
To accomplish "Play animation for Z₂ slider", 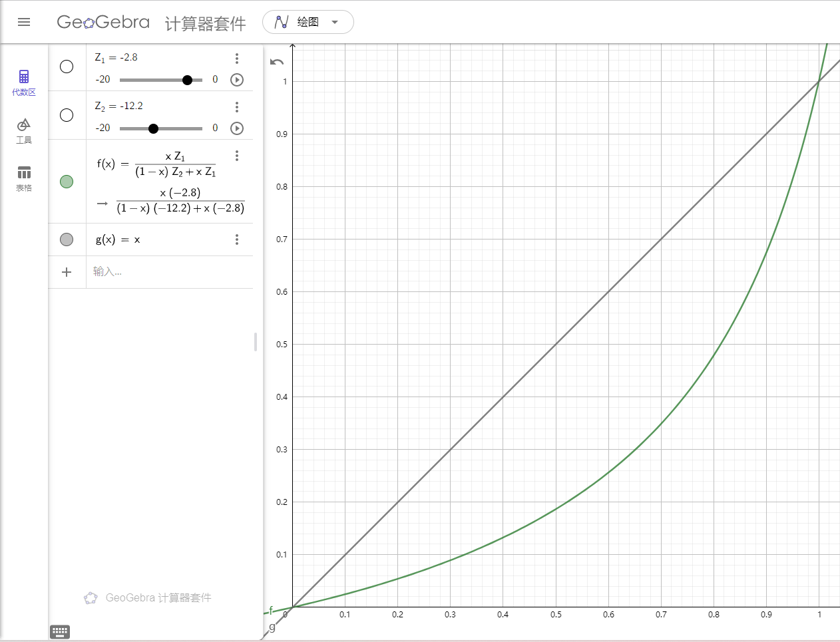I will (237, 128).
